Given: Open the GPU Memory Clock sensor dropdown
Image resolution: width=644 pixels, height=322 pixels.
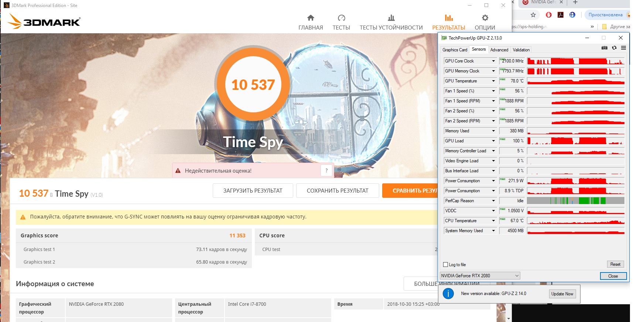Looking at the screenshot, I should point(493,71).
